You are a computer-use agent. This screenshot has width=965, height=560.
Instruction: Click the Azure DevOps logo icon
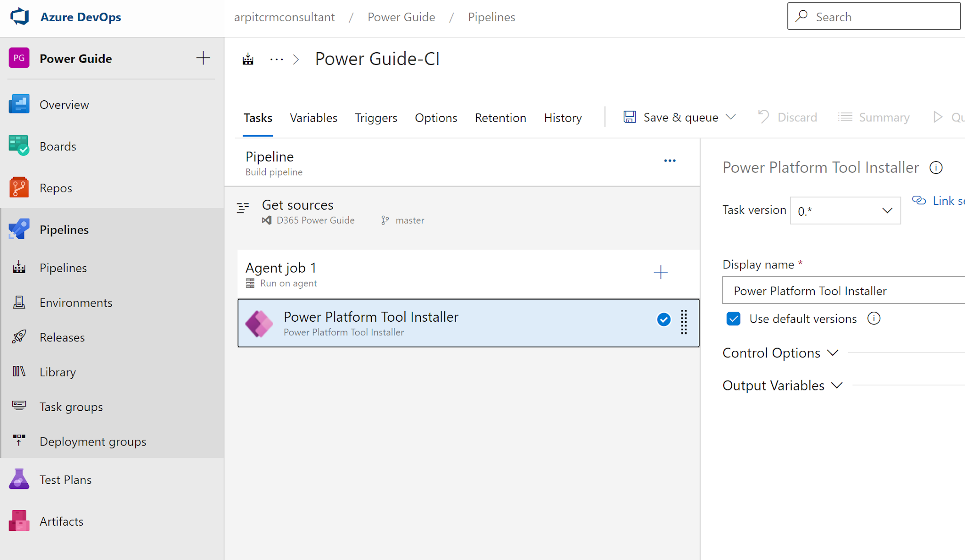pyautogui.click(x=19, y=17)
